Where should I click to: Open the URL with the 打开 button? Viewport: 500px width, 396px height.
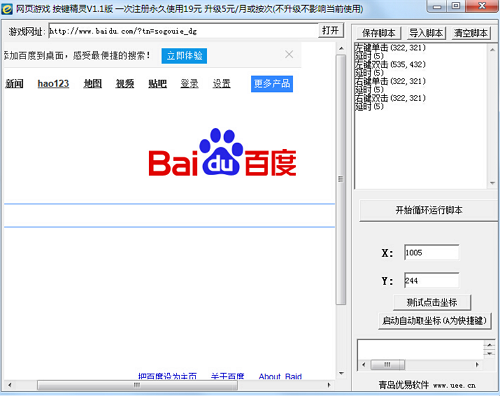tap(330, 31)
